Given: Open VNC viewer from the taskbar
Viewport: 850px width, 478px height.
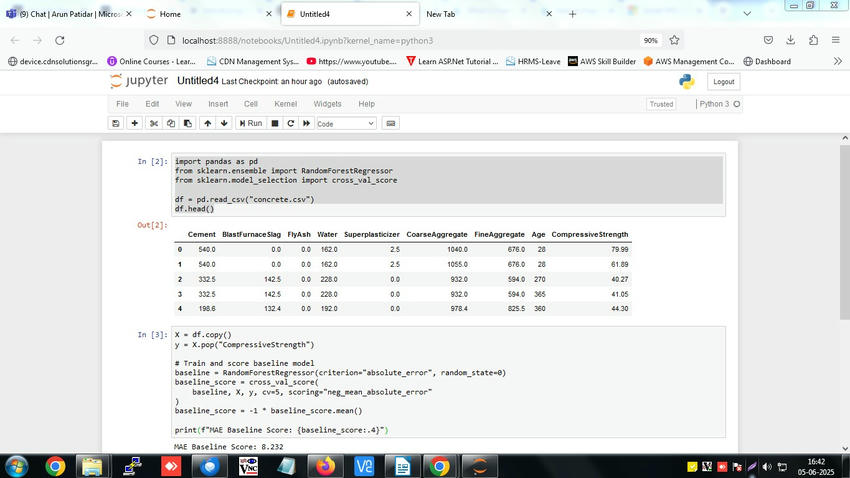Looking at the screenshot, I should pos(248,467).
